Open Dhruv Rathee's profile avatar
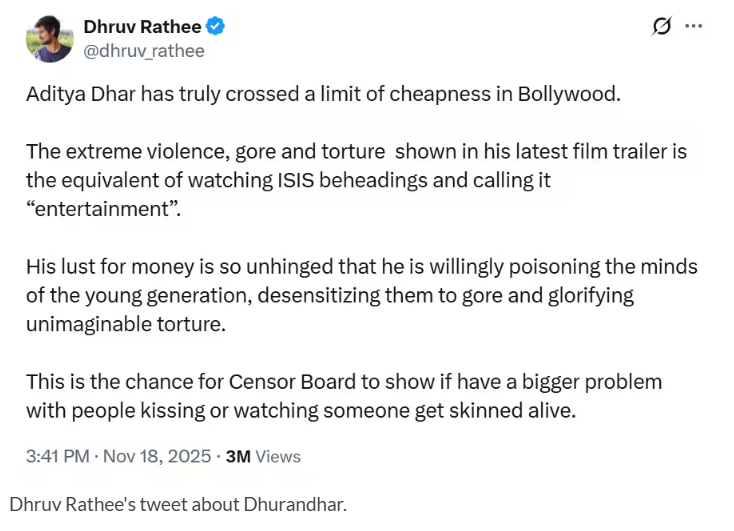Viewport: 734px width, 531px height. pyautogui.click(x=49, y=39)
